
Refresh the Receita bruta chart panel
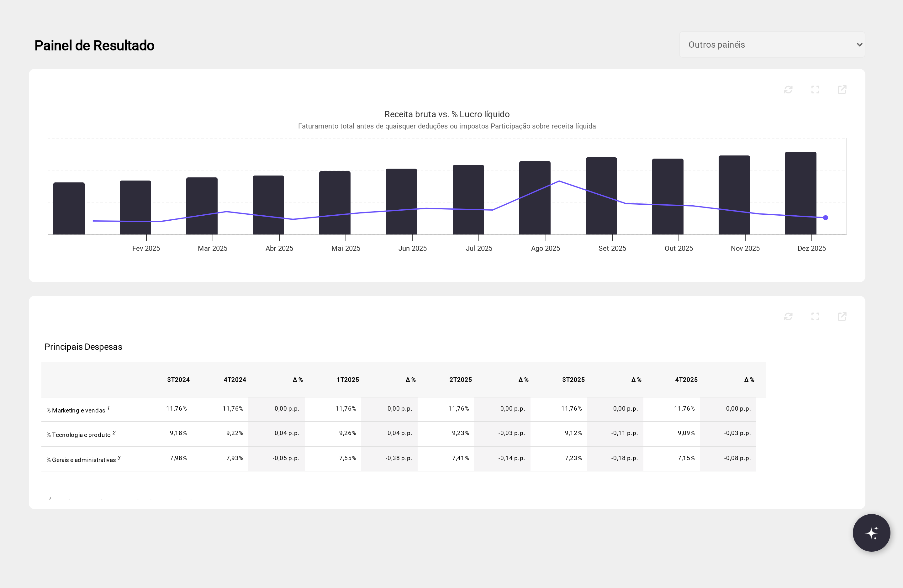(788, 90)
